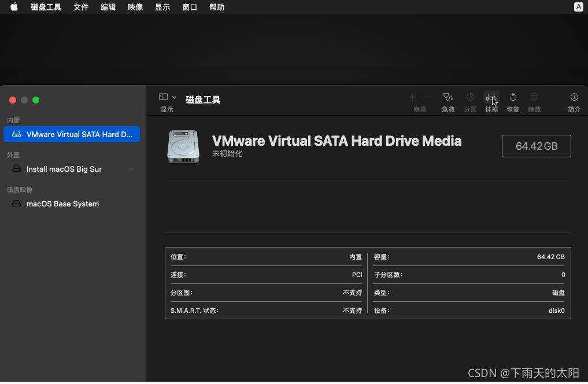Click the 未初始化 status text
The image size is (588, 384).
227,154
